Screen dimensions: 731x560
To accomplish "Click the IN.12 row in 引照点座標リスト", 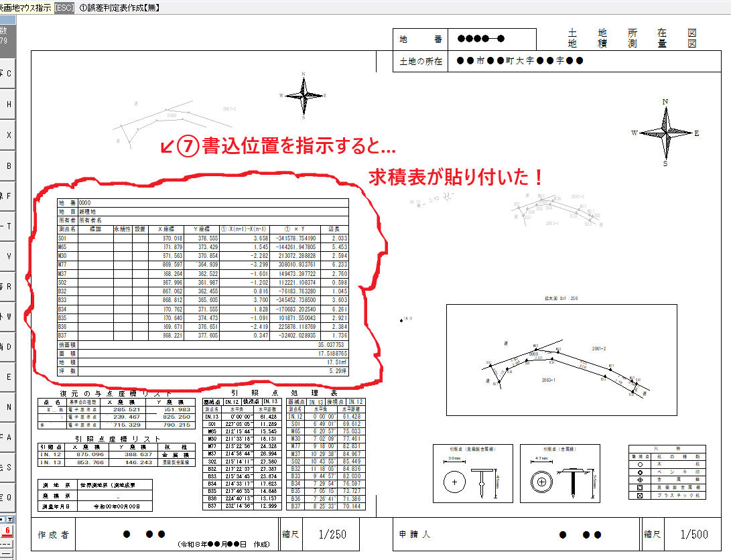I will point(117,455).
